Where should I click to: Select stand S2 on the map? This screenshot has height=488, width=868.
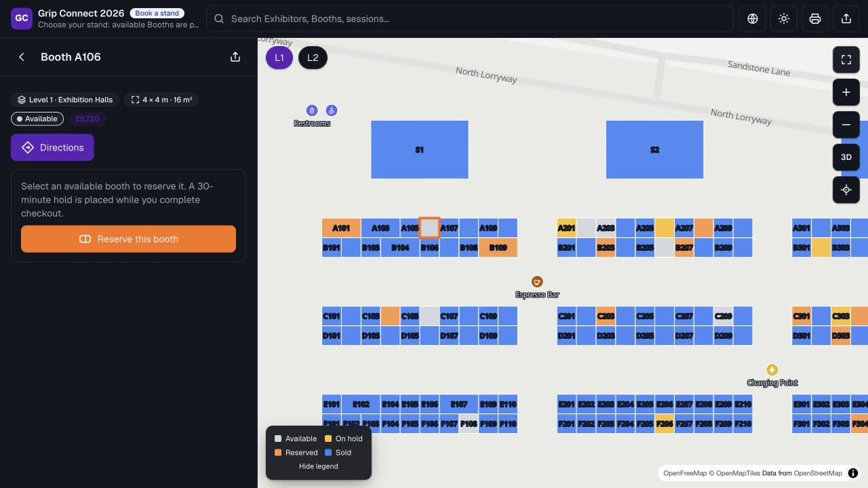click(654, 150)
